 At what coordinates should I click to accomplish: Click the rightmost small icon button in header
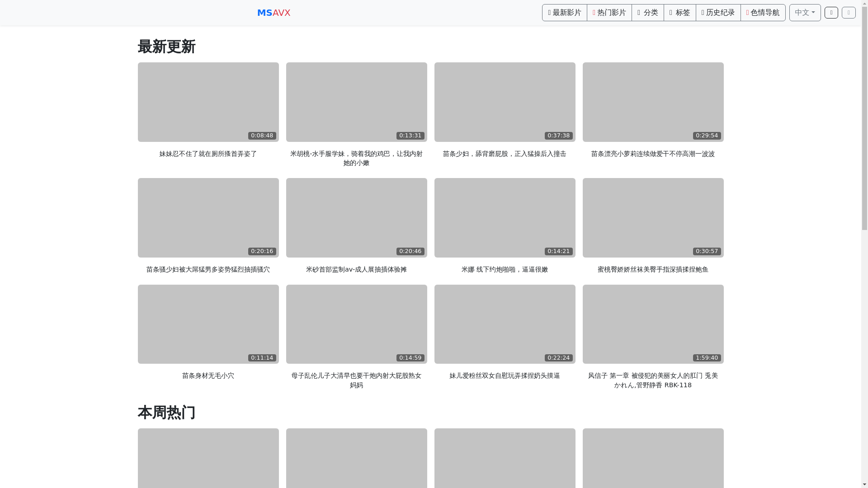849,13
